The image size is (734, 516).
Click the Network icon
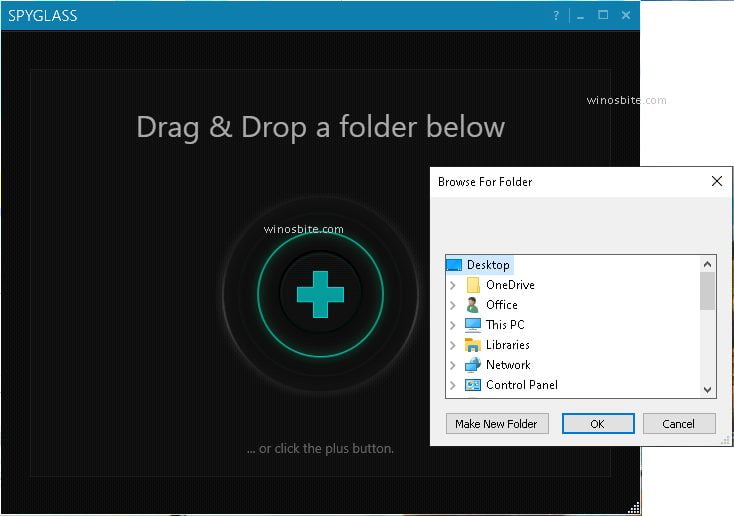coord(473,365)
